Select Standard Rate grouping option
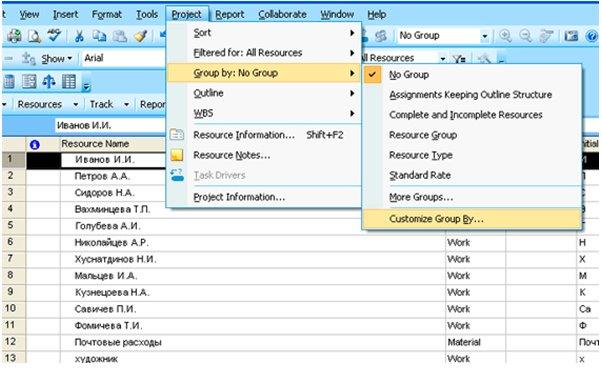 point(472,175)
